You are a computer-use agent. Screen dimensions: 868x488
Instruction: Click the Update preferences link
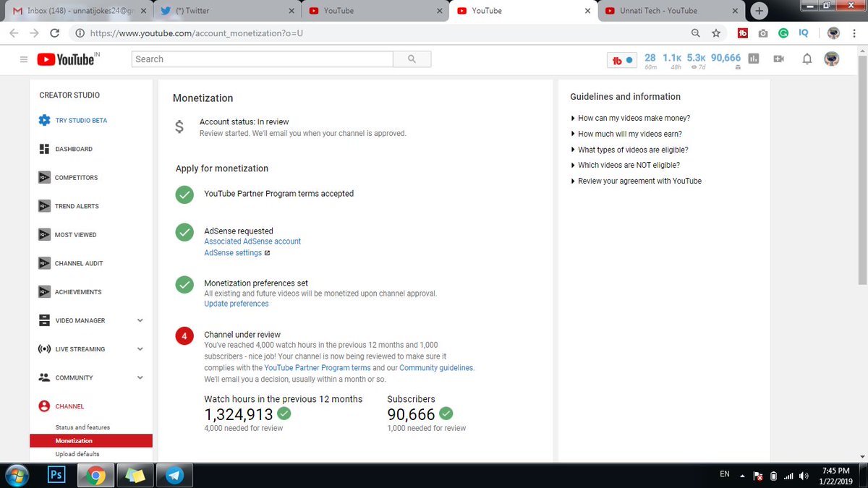point(237,304)
